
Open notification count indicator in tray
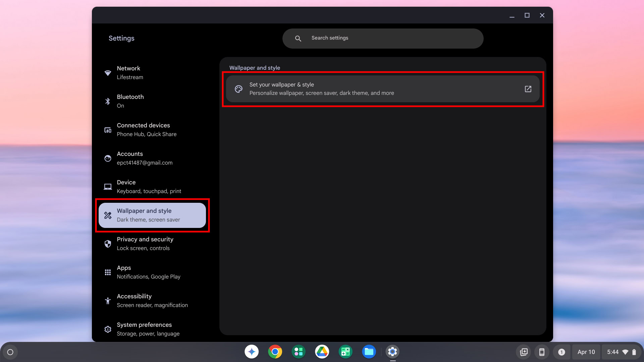pos(561,352)
